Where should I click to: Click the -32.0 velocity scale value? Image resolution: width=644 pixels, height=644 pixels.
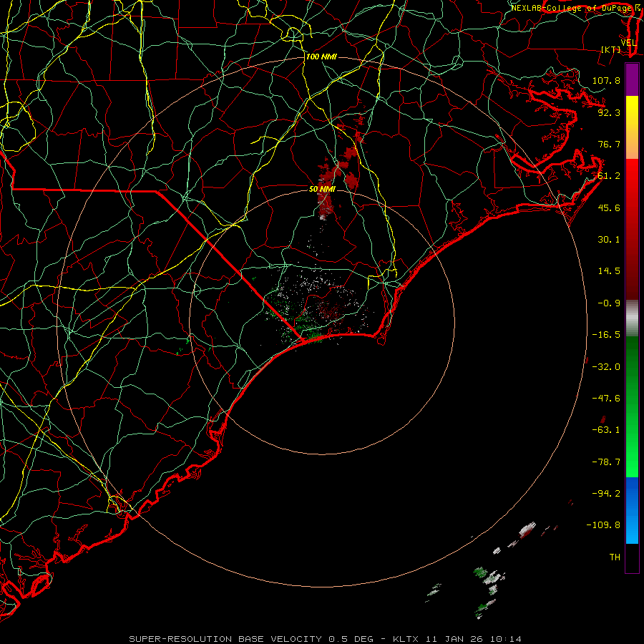point(606,367)
